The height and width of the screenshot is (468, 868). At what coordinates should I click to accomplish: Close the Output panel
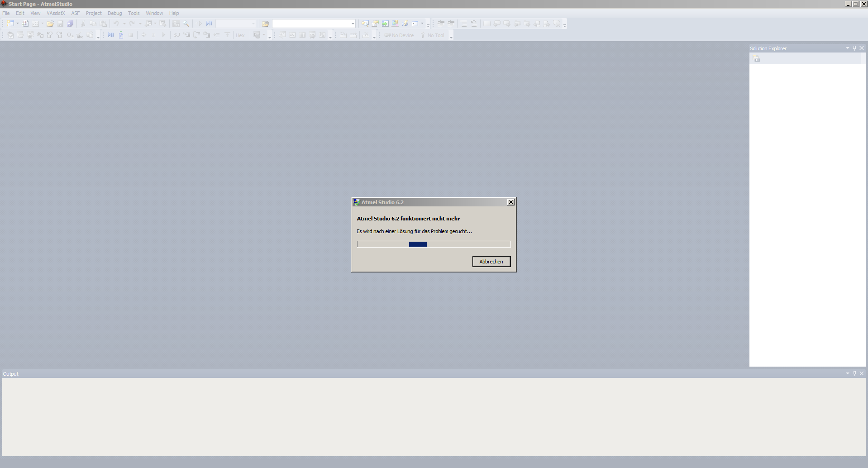tap(862, 373)
